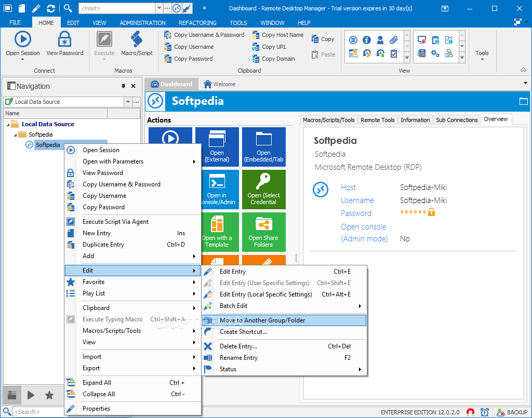Choose Rename Entry in the submenu
532x418 pixels.
pyautogui.click(x=284, y=358)
